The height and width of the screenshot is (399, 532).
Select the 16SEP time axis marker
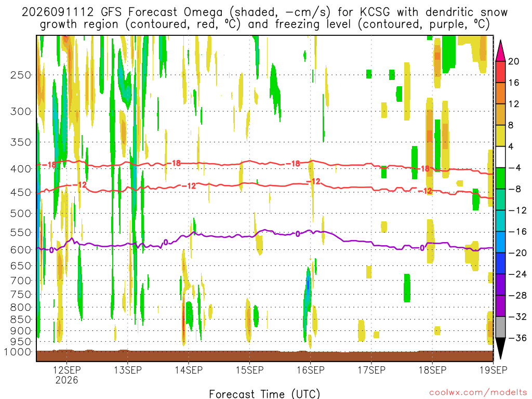coord(311,370)
